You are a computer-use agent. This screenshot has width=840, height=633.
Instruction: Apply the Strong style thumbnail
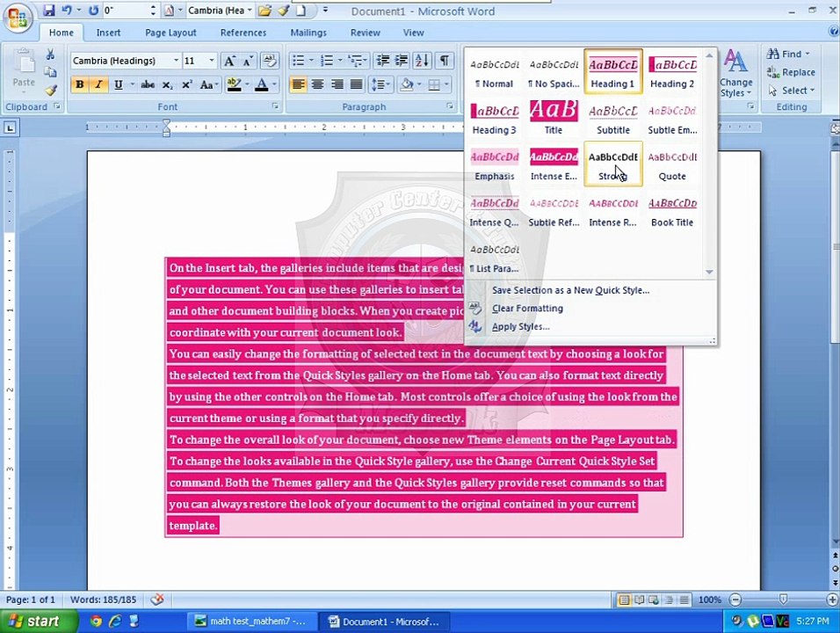[612, 164]
